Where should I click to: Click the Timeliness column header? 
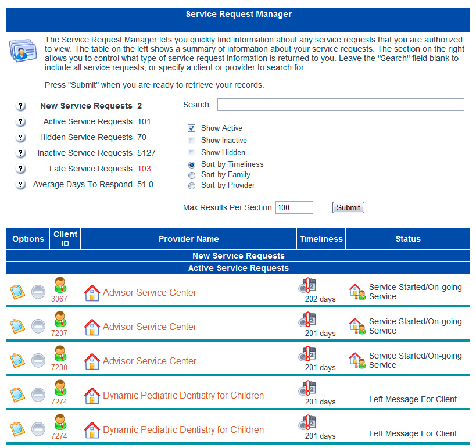(321, 239)
